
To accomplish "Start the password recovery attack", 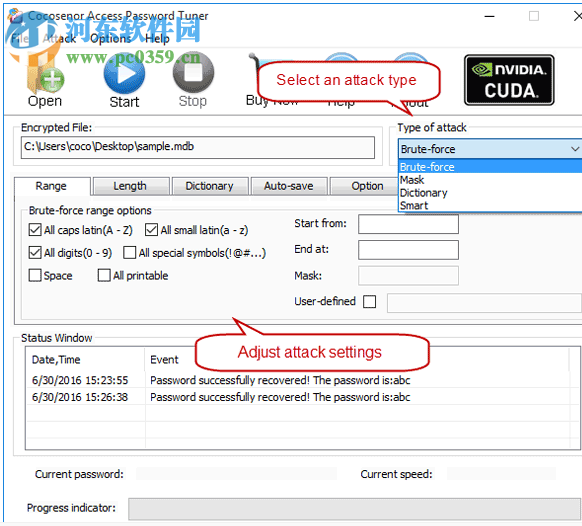I will pyautogui.click(x=124, y=80).
